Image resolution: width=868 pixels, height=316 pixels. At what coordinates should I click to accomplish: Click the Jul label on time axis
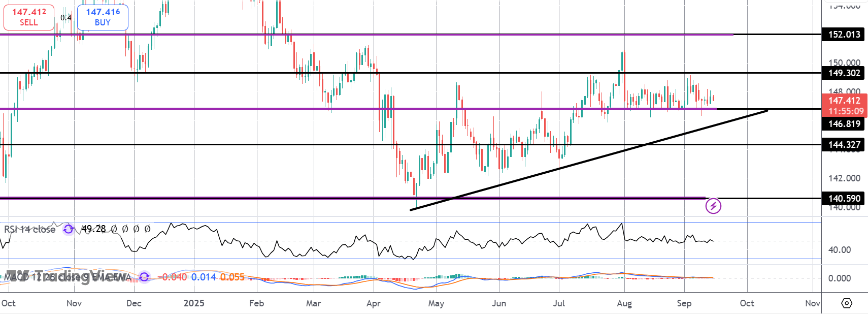coord(559,303)
